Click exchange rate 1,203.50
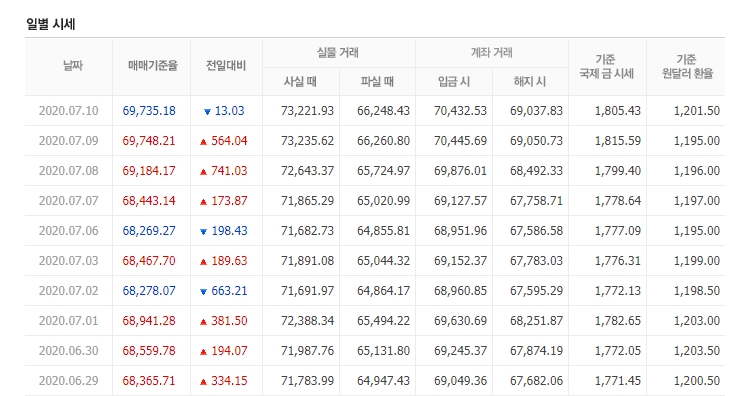The height and width of the screenshot is (396, 740). [x=697, y=351]
